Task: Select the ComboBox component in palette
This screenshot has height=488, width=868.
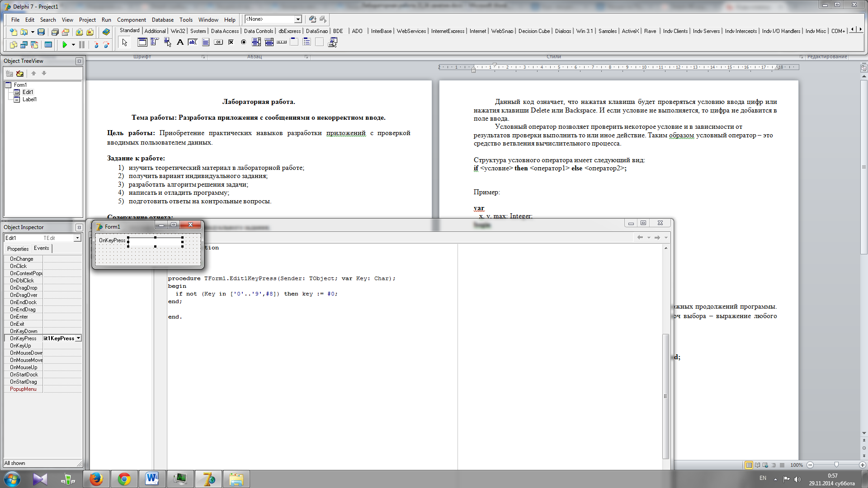Action: 269,42
